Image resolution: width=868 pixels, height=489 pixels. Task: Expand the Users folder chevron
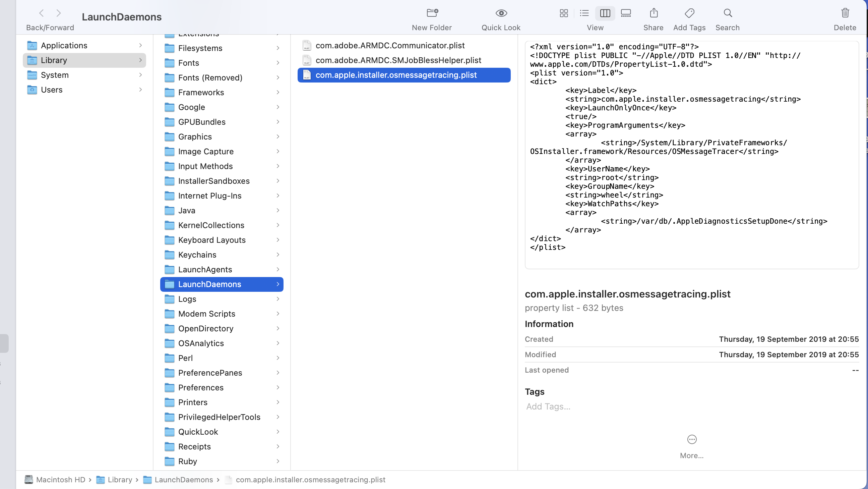click(140, 90)
